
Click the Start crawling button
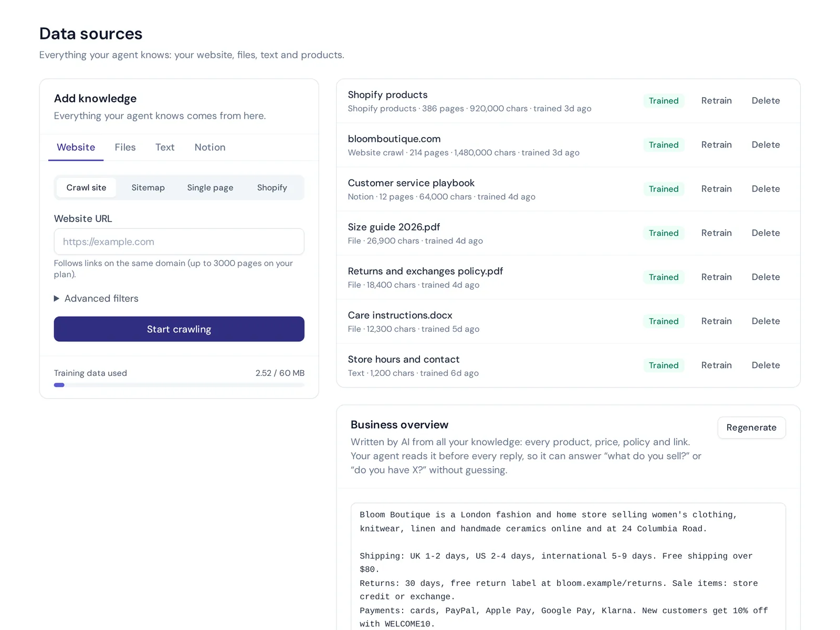tap(179, 329)
